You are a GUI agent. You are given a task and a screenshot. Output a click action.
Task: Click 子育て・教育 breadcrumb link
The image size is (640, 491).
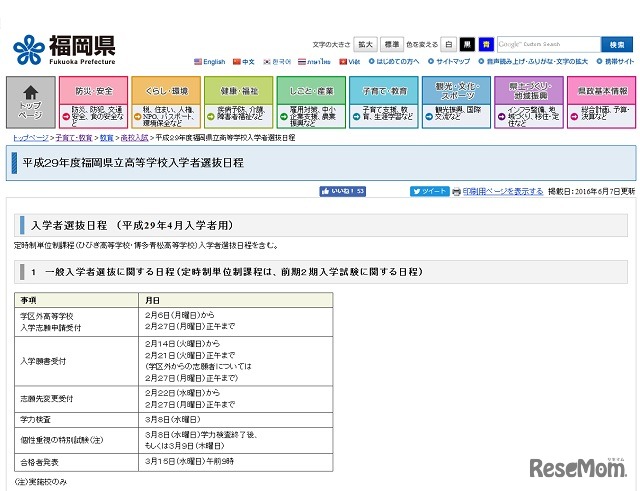[74, 138]
